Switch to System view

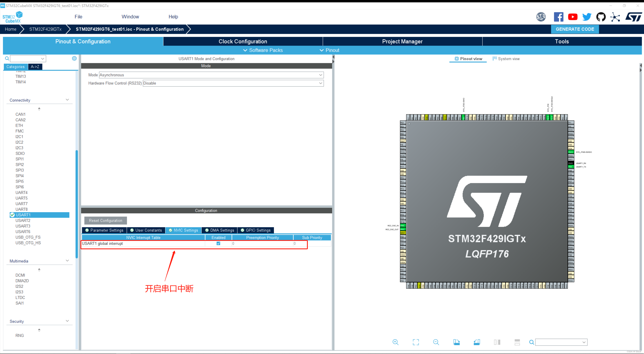tap(506, 58)
